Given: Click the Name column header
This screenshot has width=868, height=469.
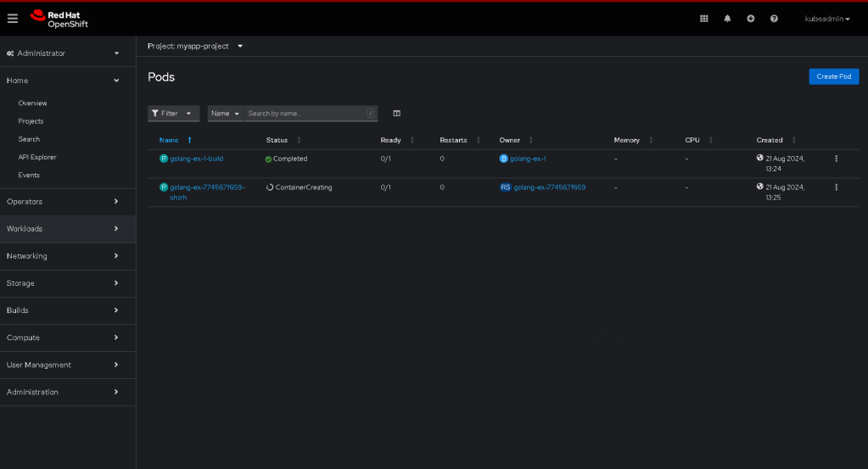Looking at the screenshot, I should [x=169, y=140].
